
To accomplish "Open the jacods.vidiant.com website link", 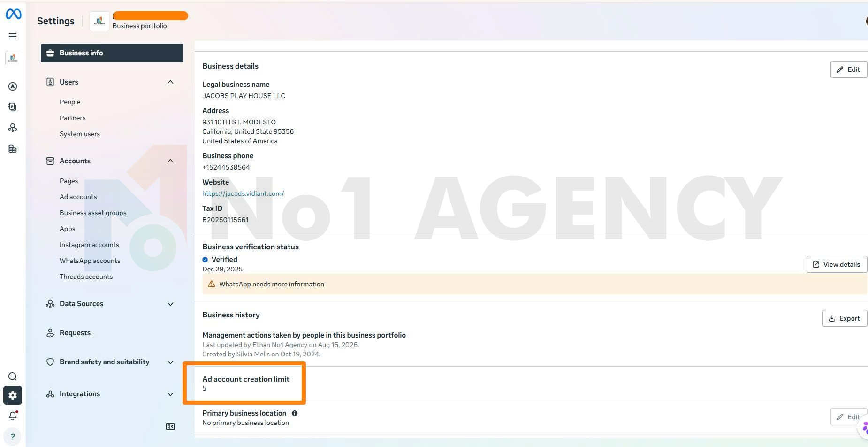I will [x=243, y=193].
